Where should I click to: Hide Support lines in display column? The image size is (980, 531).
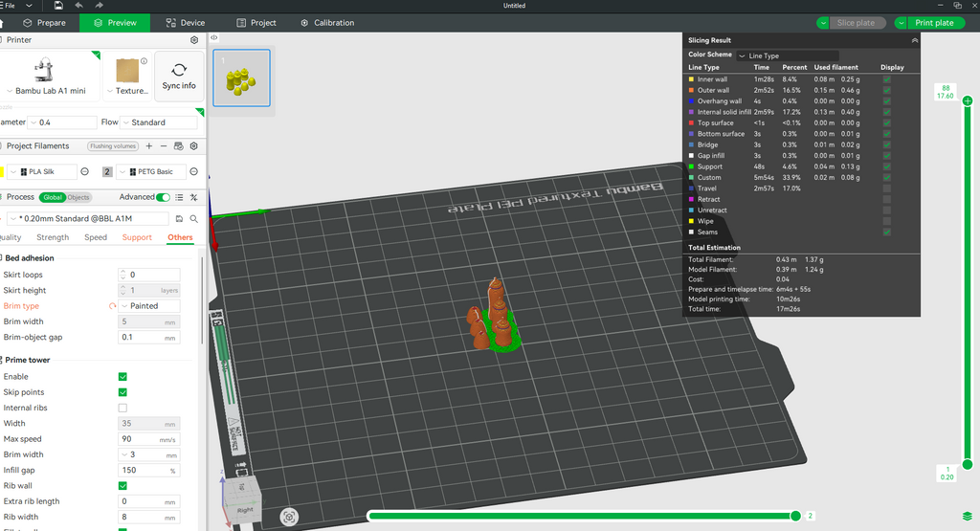click(886, 166)
